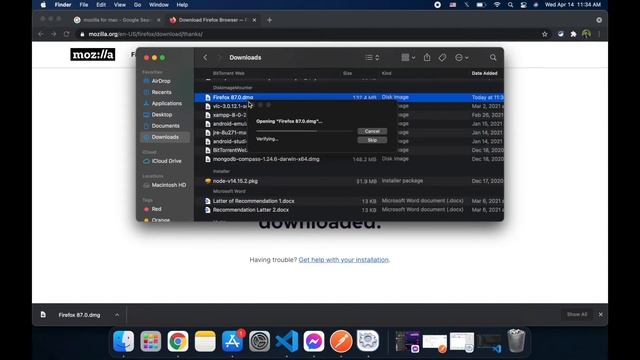The width and height of the screenshot is (640, 360).
Task: Open App Store from the Dock
Action: pos(232,341)
